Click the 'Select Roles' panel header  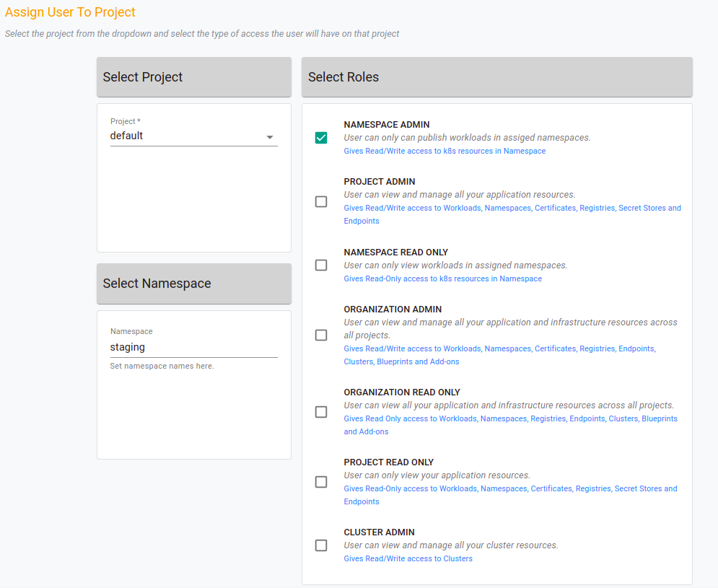coord(497,77)
